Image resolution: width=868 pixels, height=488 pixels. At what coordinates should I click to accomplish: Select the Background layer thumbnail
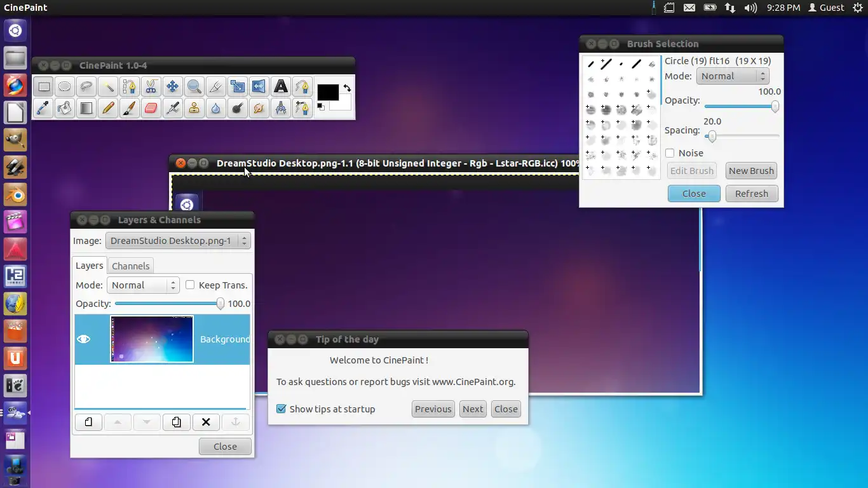(152, 339)
